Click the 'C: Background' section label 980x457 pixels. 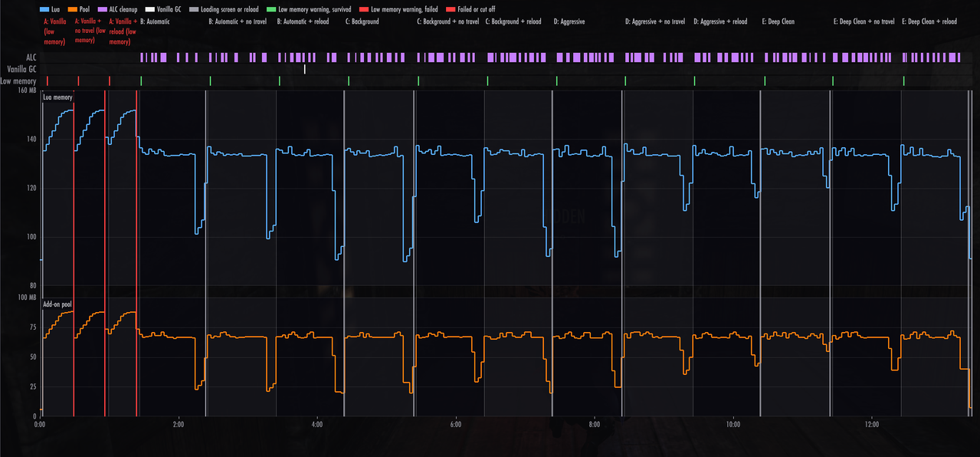pyautogui.click(x=362, y=21)
